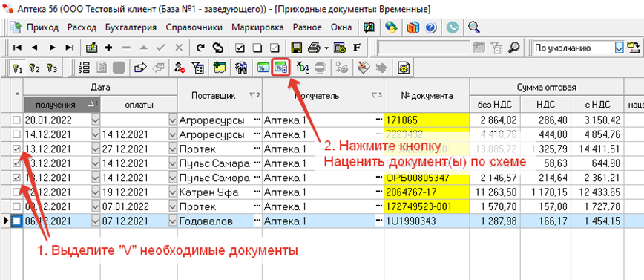Click the edit record icon with pencil

91,48
